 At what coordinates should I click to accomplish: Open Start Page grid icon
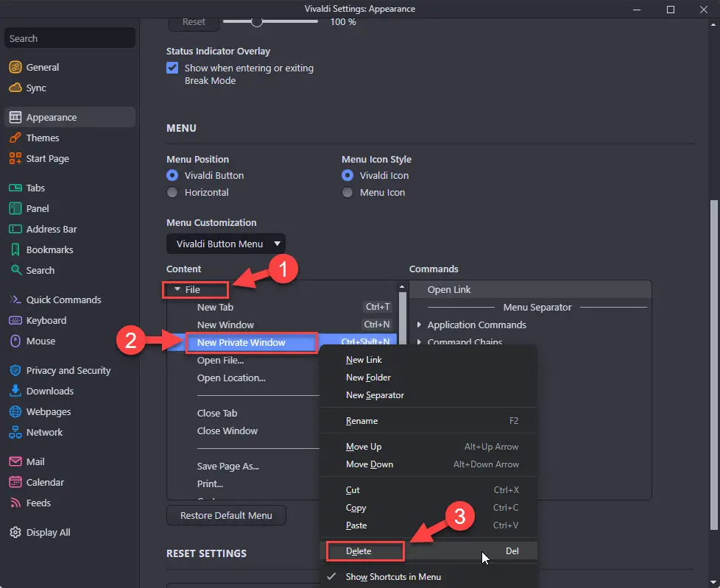coord(15,158)
